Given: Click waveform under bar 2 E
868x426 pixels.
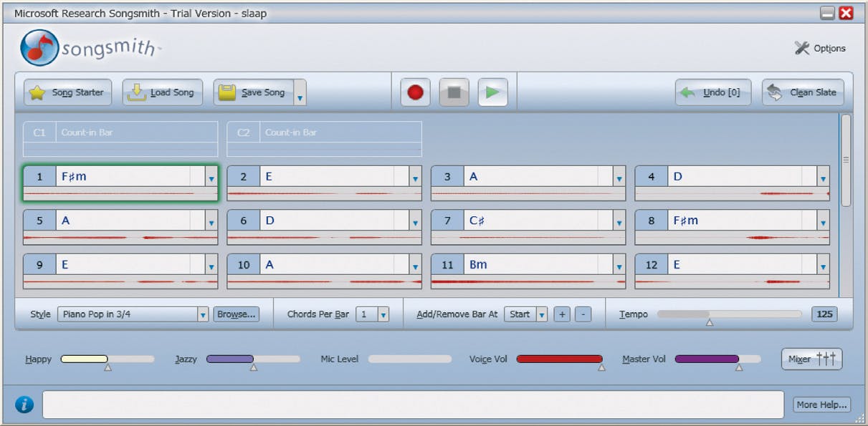Looking at the screenshot, I should tap(325, 193).
